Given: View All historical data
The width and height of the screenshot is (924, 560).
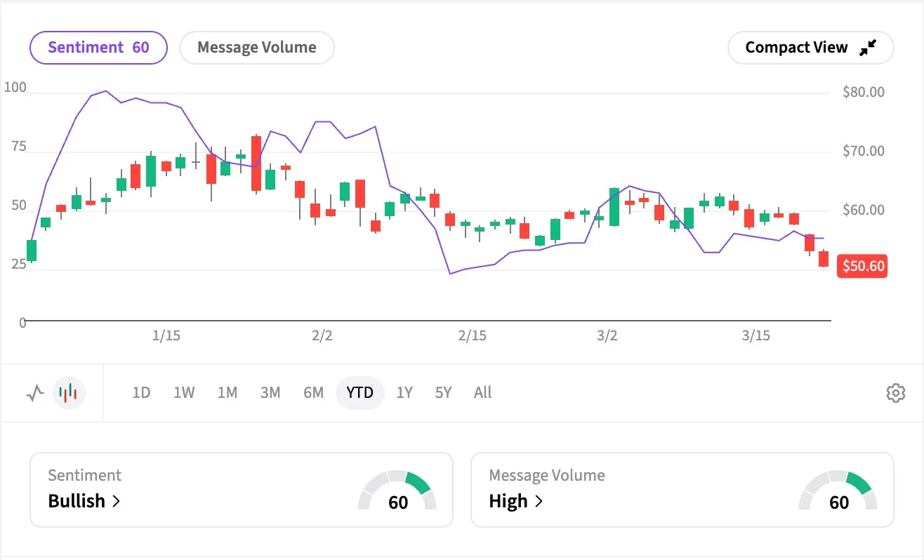Looking at the screenshot, I should (482, 393).
